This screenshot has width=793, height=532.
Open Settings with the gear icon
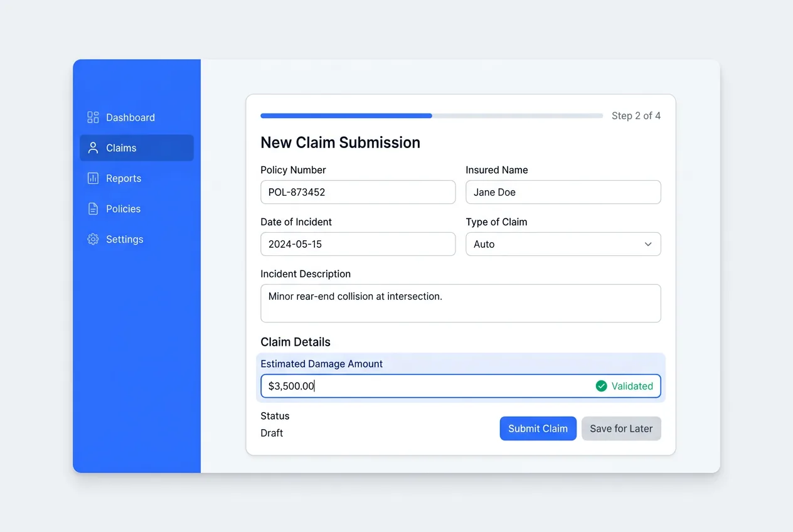(x=93, y=239)
